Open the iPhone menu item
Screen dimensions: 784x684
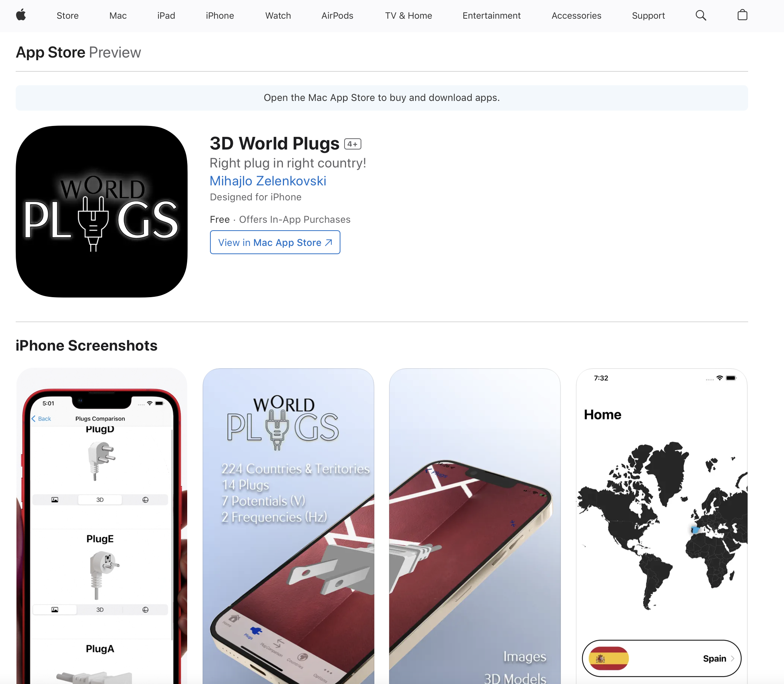point(220,16)
